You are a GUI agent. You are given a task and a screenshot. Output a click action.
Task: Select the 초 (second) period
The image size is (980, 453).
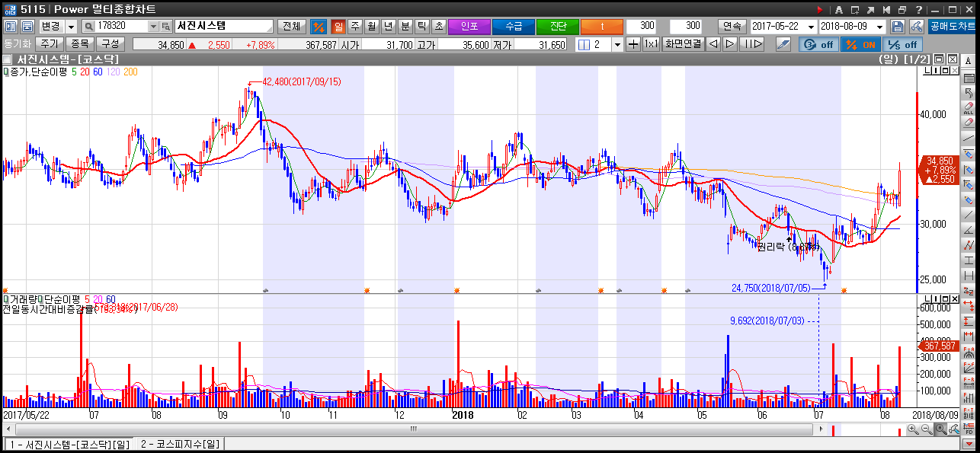(439, 26)
